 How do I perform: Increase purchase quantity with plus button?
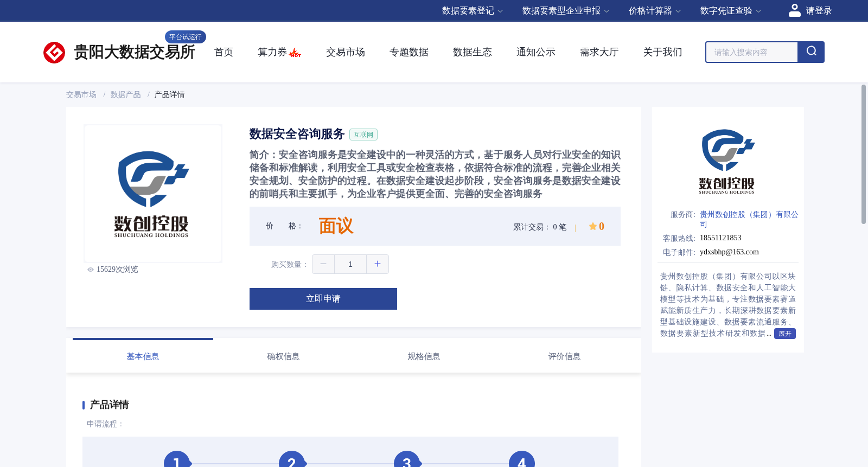pos(378,264)
